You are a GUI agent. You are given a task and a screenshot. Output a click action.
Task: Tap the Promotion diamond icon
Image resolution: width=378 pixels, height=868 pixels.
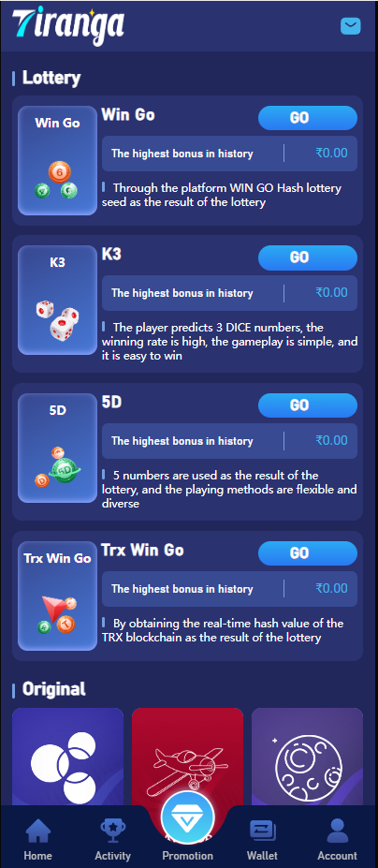tap(188, 818)
